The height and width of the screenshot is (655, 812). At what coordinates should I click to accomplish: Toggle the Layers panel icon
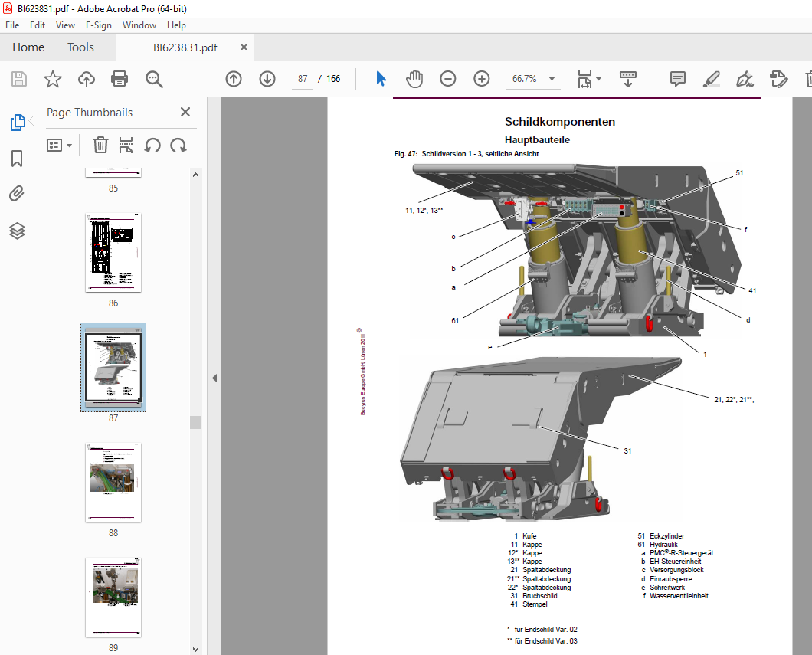click(17, 231)
